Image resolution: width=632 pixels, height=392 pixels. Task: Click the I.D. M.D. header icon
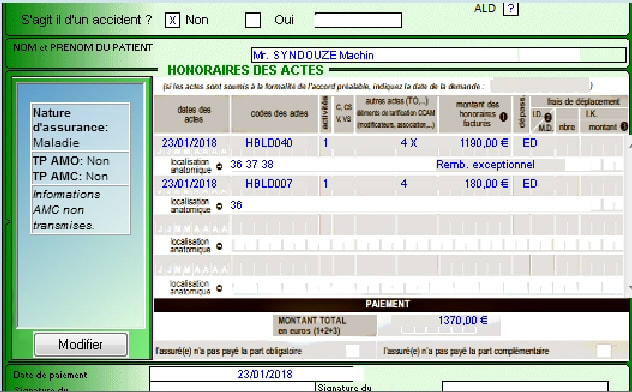[548, 118]
